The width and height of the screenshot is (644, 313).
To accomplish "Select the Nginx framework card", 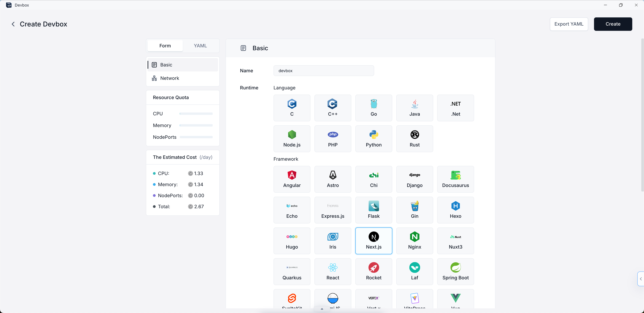I will (x=415, y=241).
